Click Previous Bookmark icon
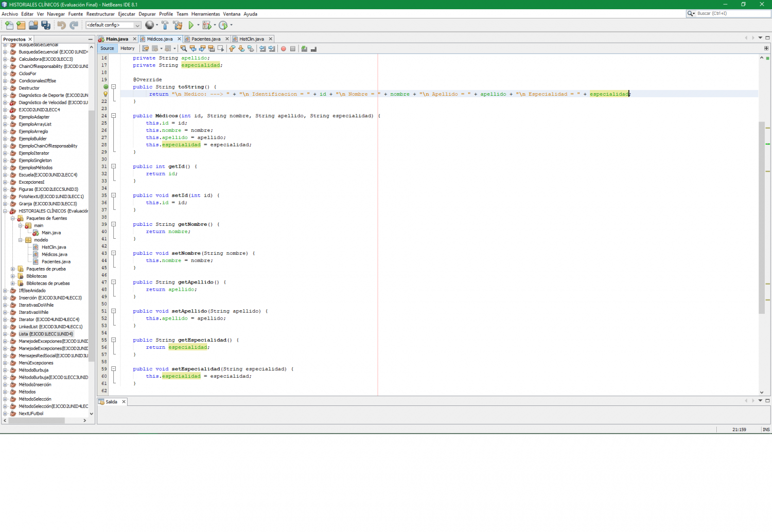 232,48
